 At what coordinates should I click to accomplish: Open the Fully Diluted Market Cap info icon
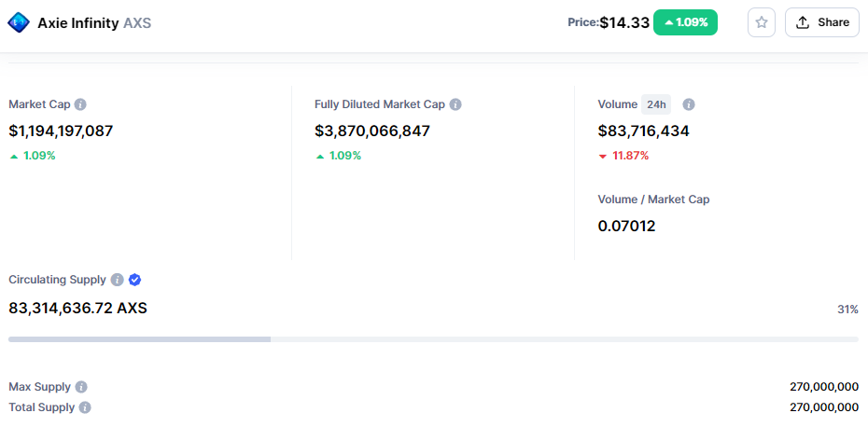point(455,104)
